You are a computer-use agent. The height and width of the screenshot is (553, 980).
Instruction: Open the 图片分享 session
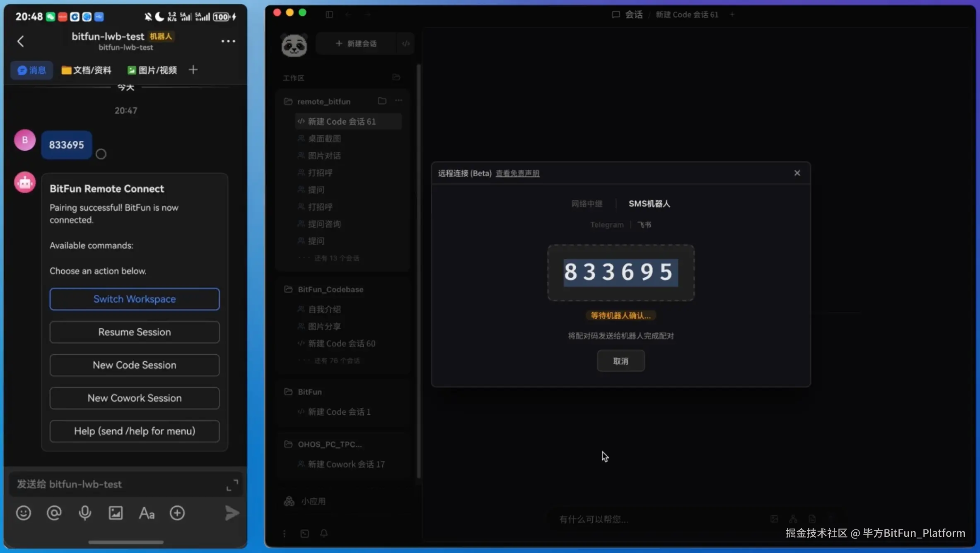[x=324, y=326]
